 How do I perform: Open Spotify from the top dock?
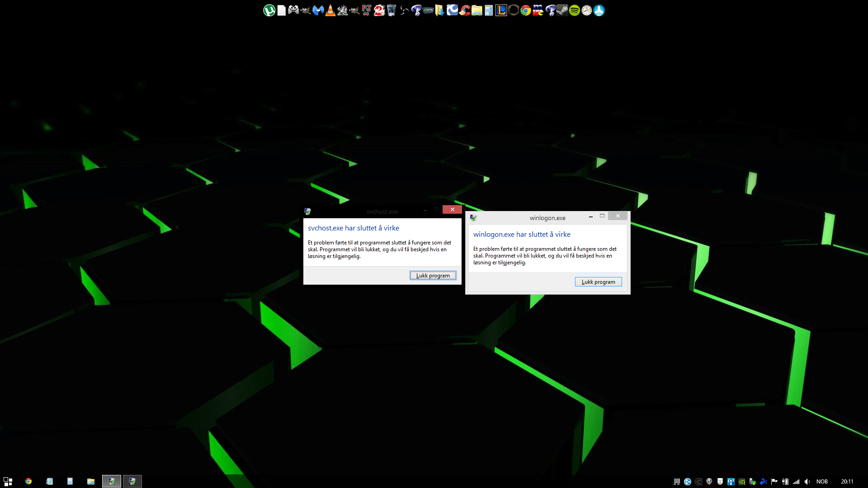coord(575,10)
